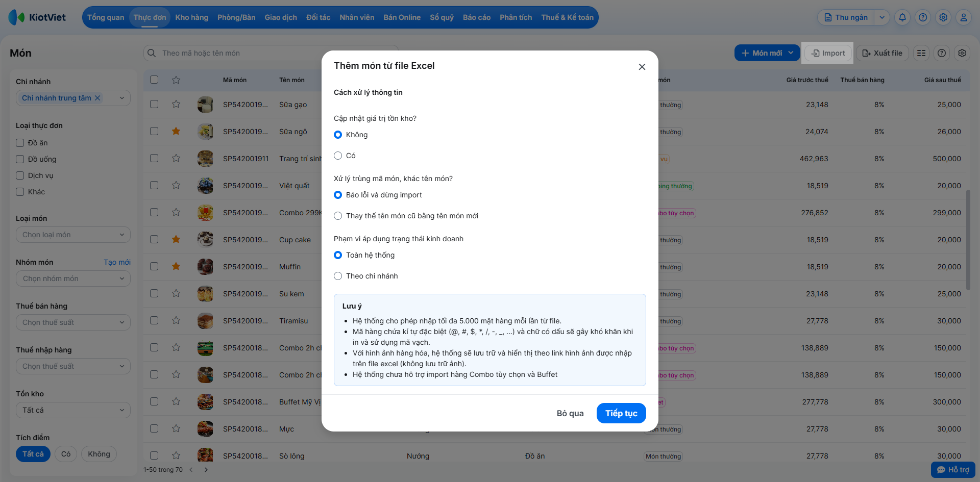Screen dimensions: 980x482
Task: Click the KiotViet logo
Action: click(x=37, y=17)
